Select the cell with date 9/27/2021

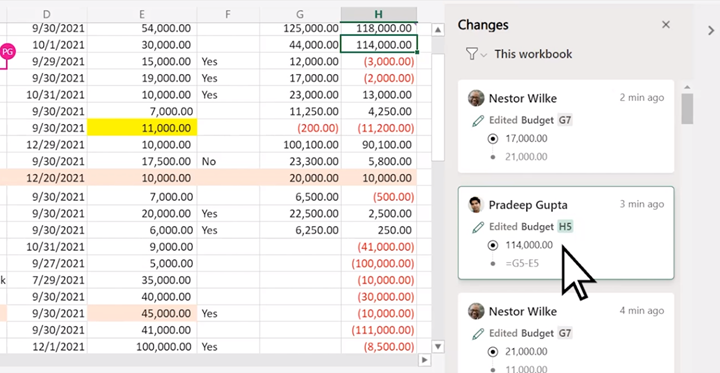coord(46,264)
